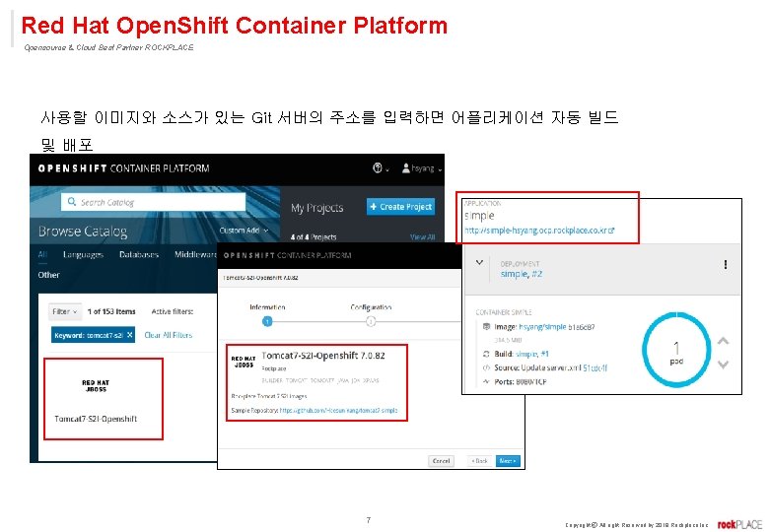Click the Clear All Filters link
Viewport: 769px width, 532px height.
point(169,335)
